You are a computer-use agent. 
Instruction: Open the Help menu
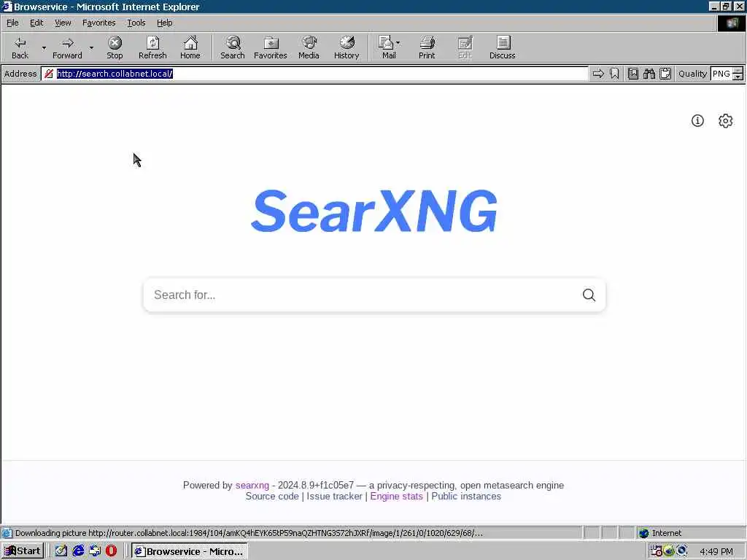click(164, 23)
